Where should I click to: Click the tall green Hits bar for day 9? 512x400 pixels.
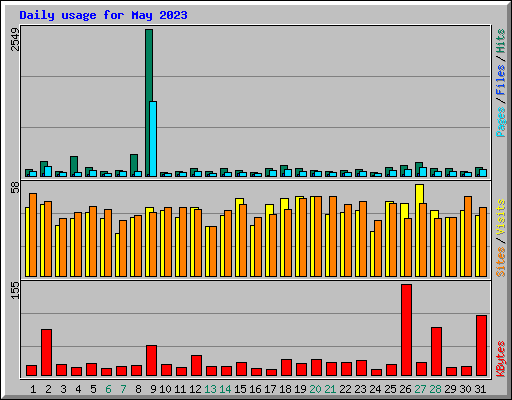[149, 103]
